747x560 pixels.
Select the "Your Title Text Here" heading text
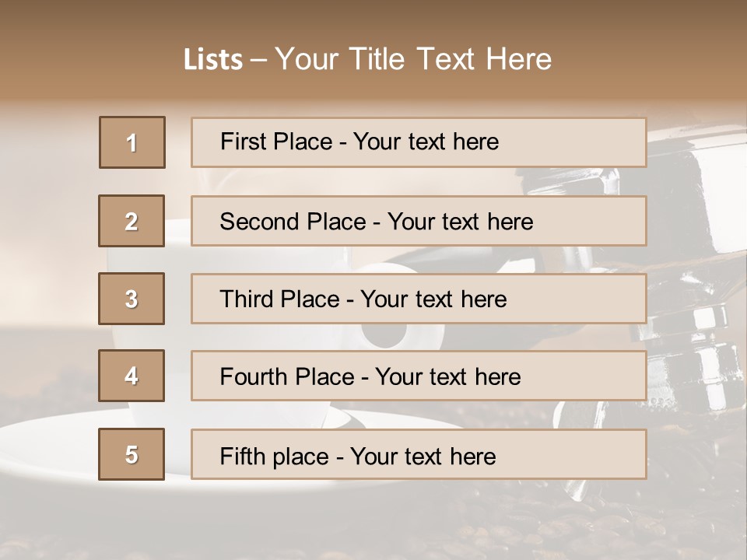(x=413, y=59)
